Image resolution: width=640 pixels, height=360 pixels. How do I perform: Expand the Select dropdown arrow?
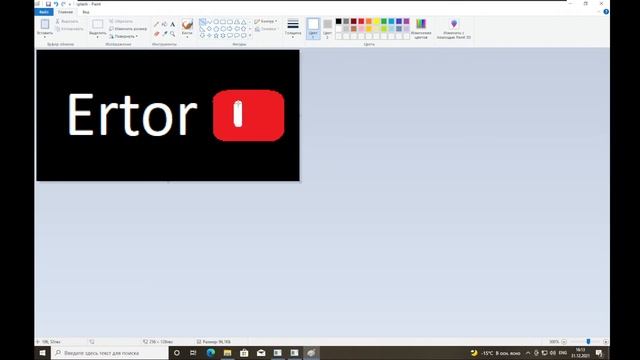click(98, 37)
